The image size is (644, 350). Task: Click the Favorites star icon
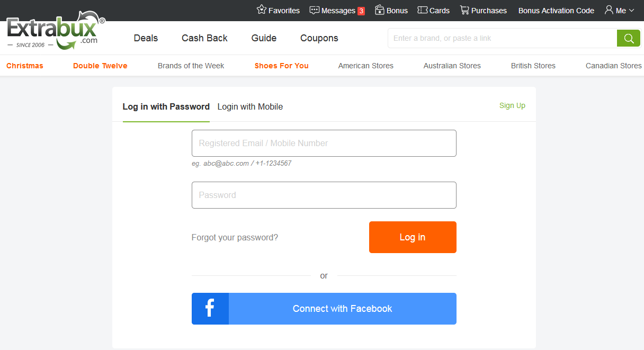262,10
